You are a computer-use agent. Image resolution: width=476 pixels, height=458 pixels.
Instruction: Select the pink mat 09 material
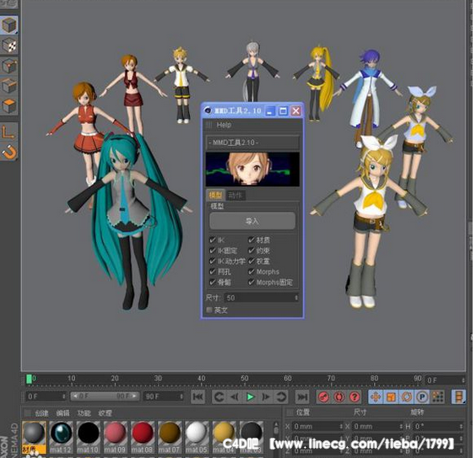(115, 437)
